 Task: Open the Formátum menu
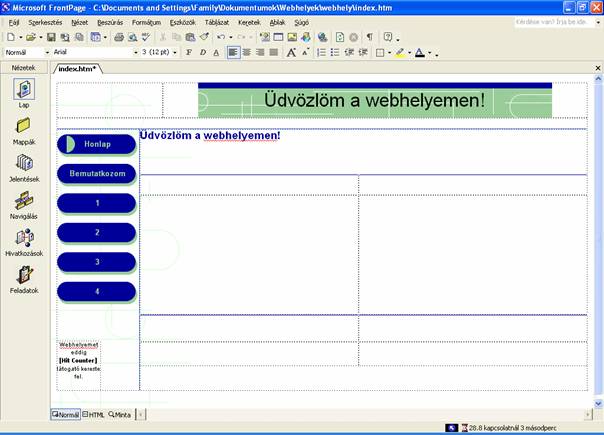[146, 21]
